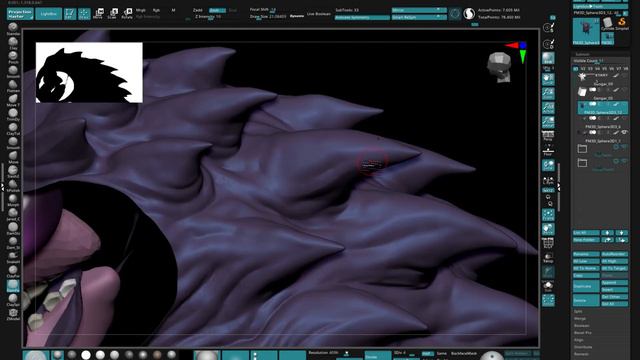
Task: Toggle Perspective view (Persp)
Action: [548, 136]
